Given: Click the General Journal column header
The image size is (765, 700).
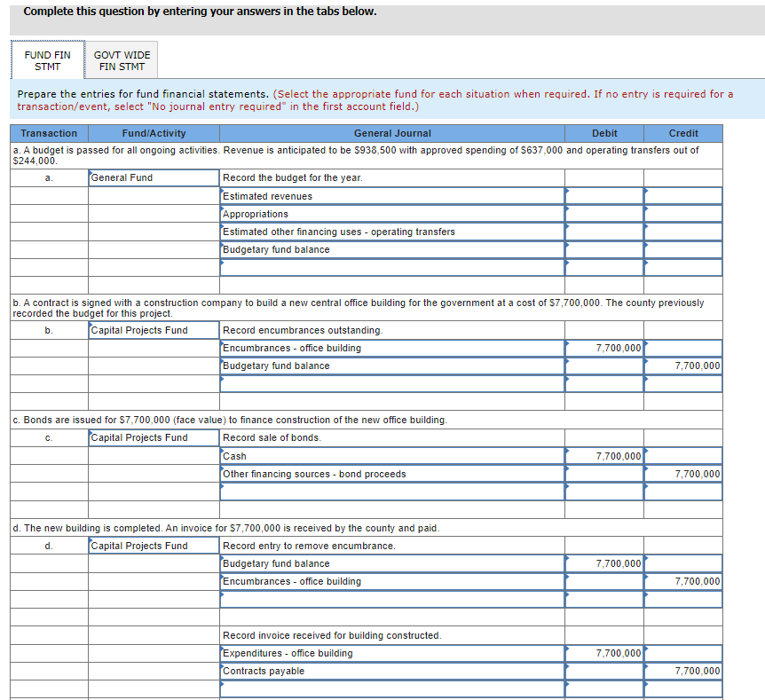Looking at the screenshot, I should point(392,133).
